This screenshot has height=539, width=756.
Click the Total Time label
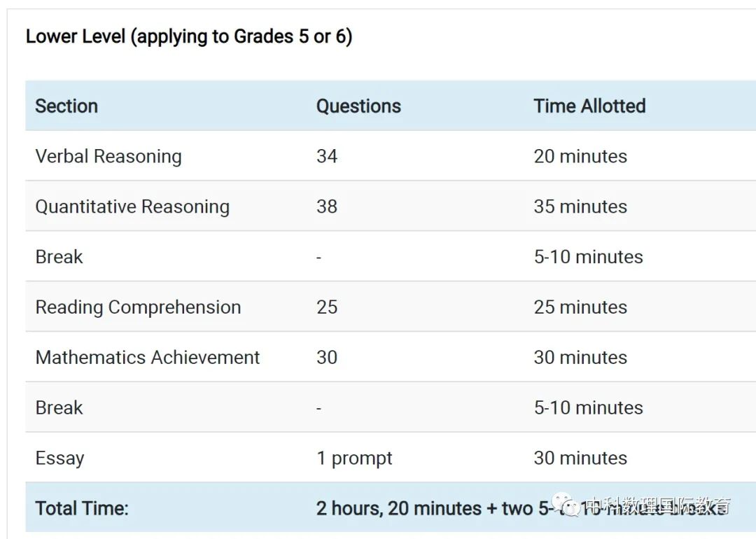tap(82, 509)
